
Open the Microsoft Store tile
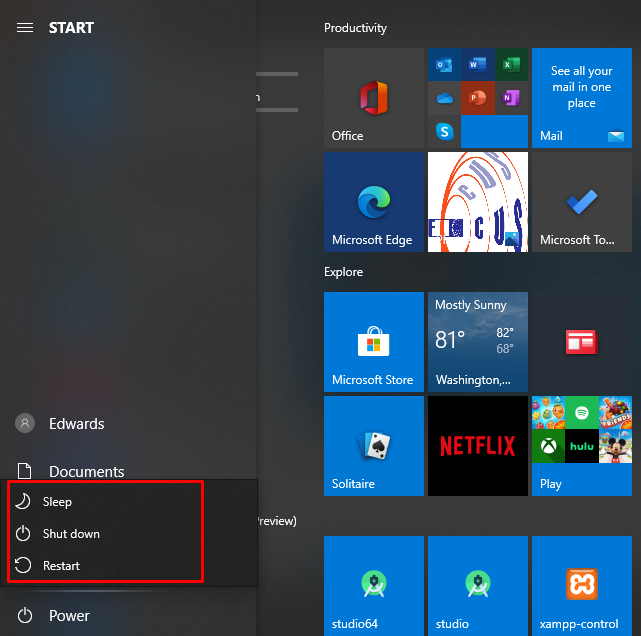[374, 342]
